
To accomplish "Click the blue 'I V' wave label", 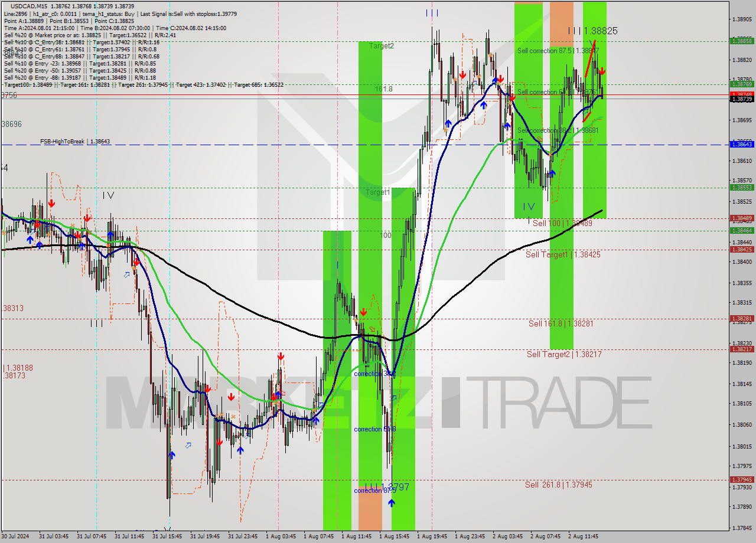I will pyautogui.click(x=529, y=207).
